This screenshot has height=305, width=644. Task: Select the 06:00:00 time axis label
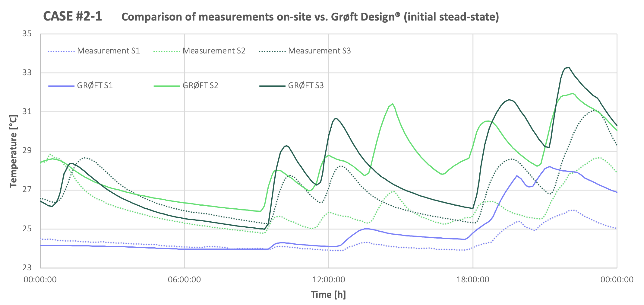coord(185,279)
